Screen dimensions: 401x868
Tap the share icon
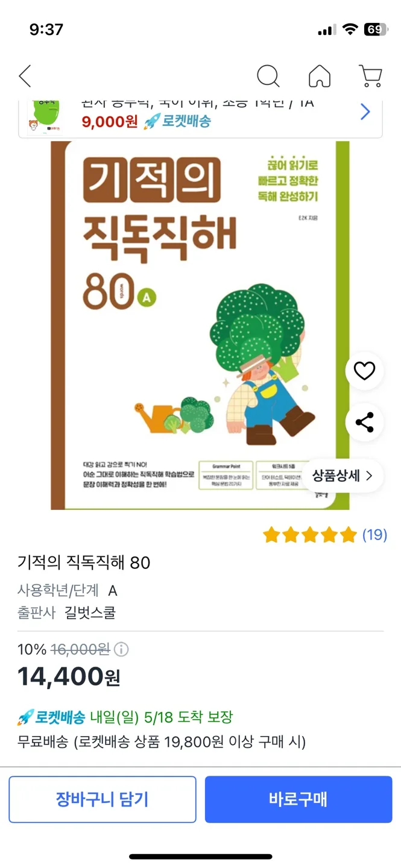pyautogui.click(x=364, y=422)
